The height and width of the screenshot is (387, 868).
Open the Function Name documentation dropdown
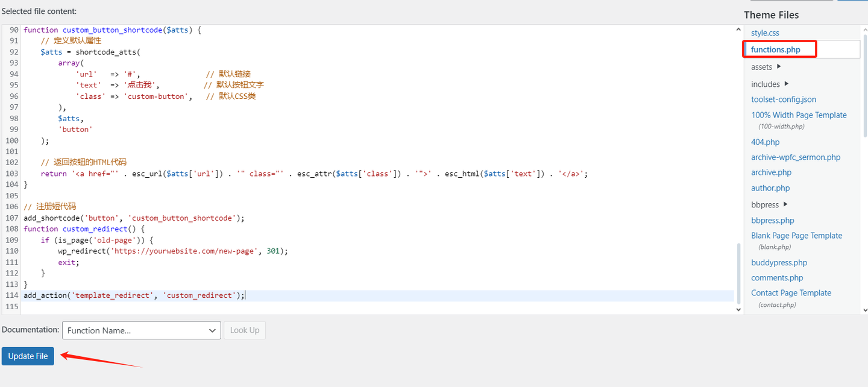coord(141,330)
